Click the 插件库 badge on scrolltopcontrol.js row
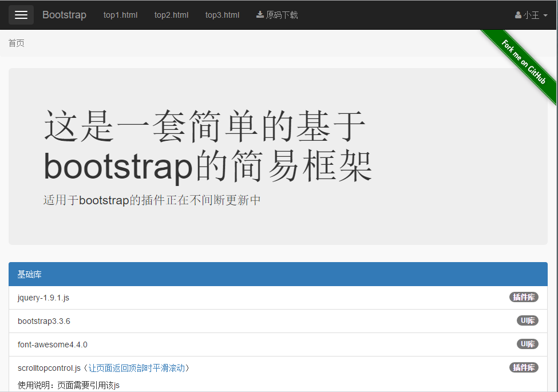558x392 pixels. pyautogui.click(x=524, y=367)
